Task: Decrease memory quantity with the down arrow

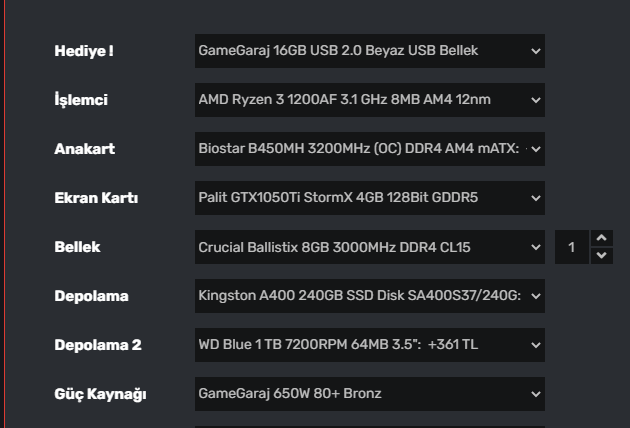Action: (601, 256)
